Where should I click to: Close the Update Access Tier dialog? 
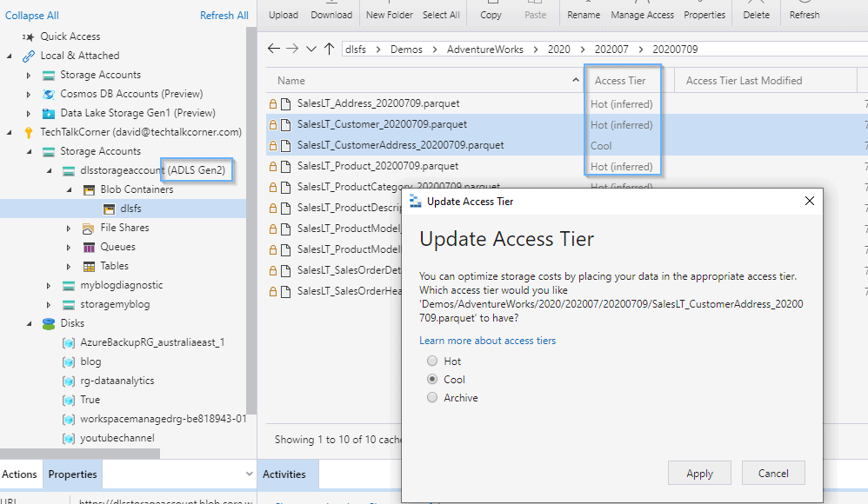click(x=810, y=201)
